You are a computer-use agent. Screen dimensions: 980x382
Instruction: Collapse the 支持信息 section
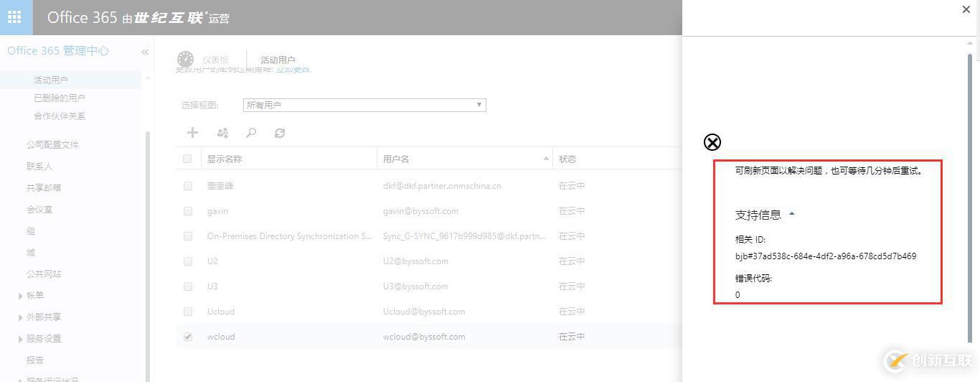(x=792, y=213)
